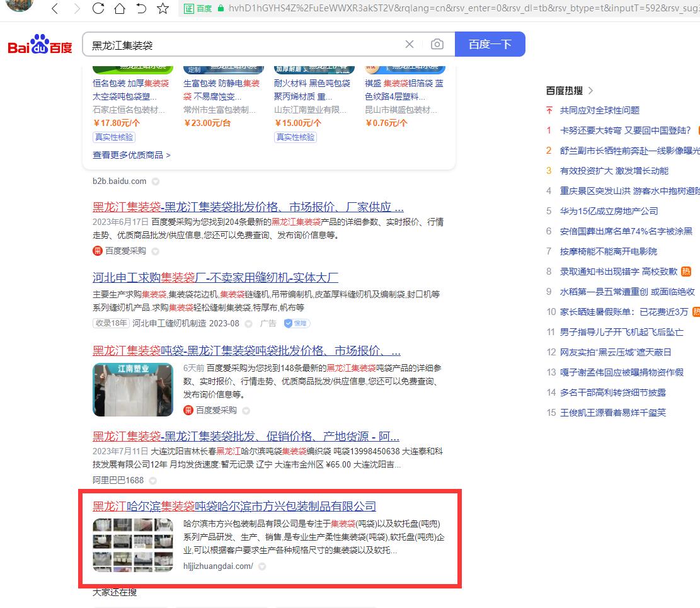Screen dimensions: 700x608
Task: Open hot search 有效投资扩大 激发增长动能
Action: pos(614,171)
